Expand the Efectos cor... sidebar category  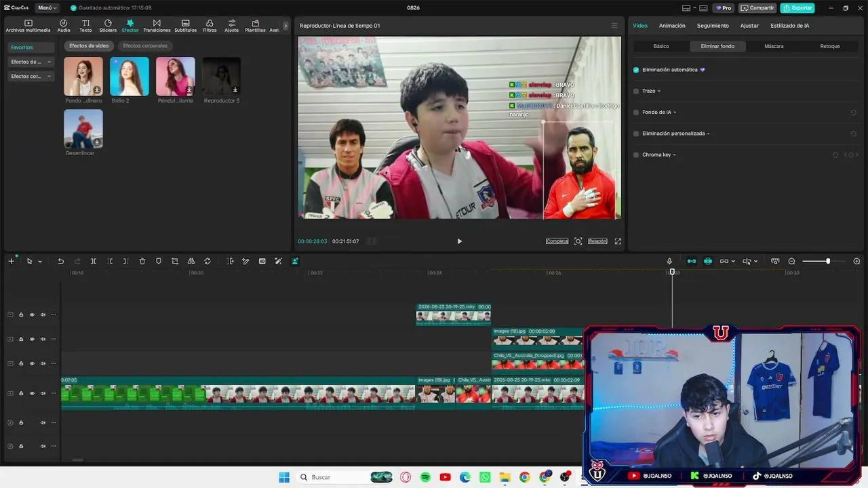click(31, 77)
